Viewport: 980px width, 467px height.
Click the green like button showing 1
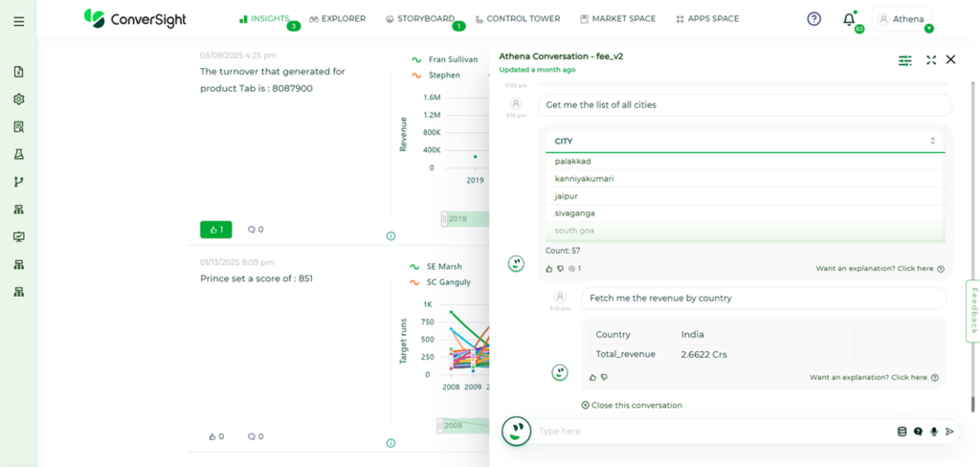(x=216, y=230)
